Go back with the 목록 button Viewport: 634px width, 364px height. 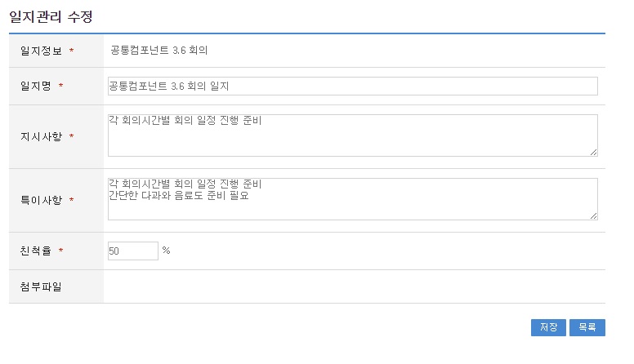(x=587, y=327)
